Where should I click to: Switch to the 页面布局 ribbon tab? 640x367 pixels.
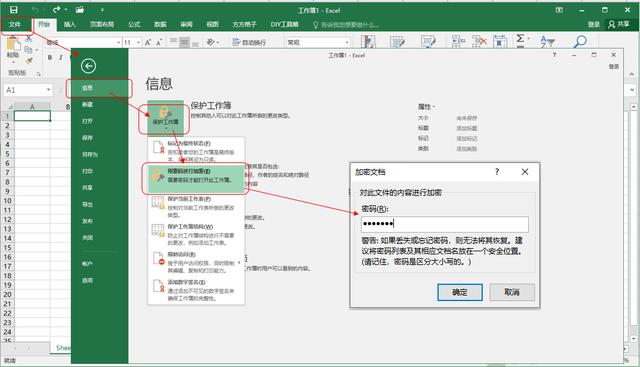click(102, 24)
